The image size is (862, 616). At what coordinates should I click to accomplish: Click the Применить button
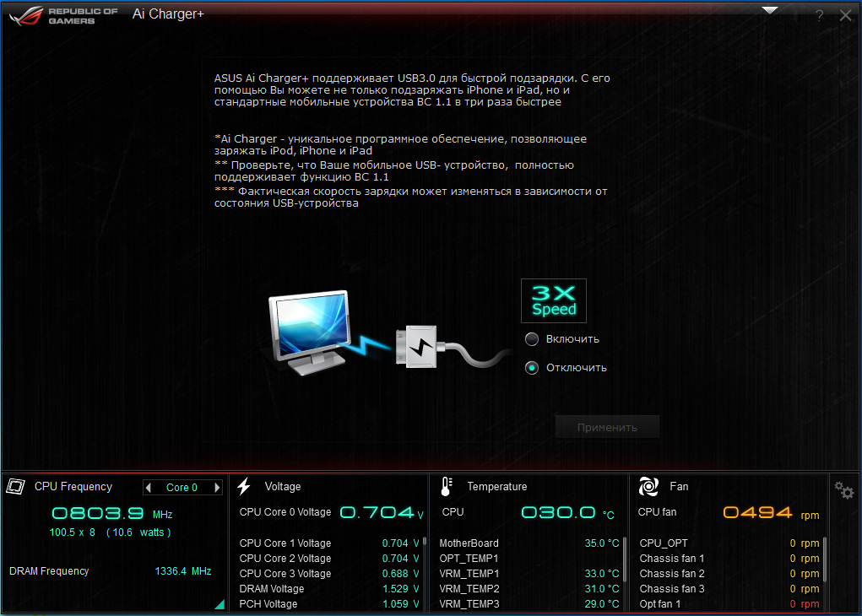point(607,427)
